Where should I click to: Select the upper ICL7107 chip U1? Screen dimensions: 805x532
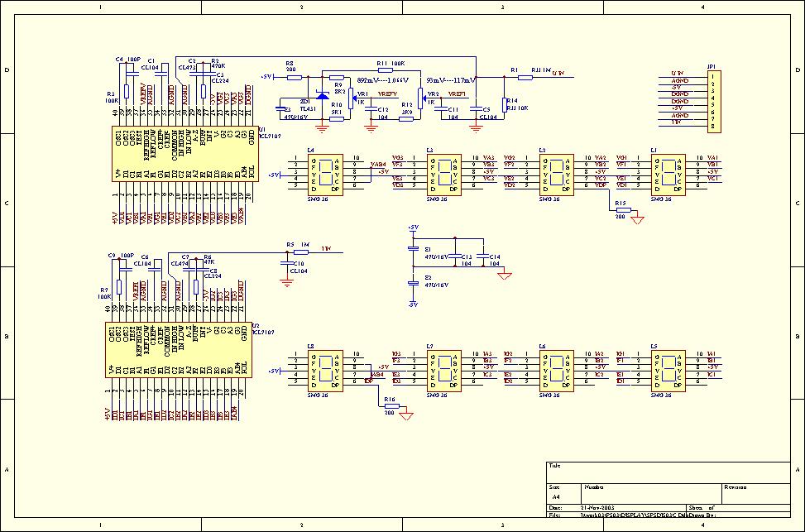[x=182, y=153]
